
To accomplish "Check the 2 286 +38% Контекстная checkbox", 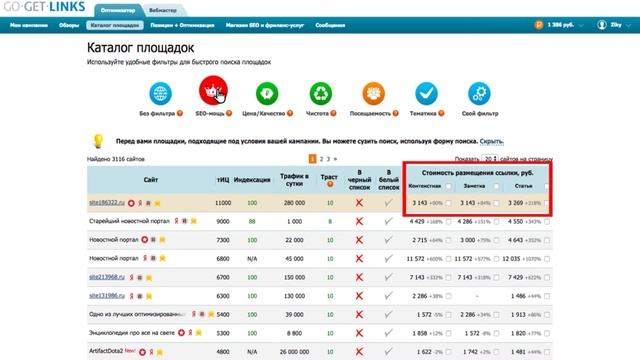I will click(449, 296).
